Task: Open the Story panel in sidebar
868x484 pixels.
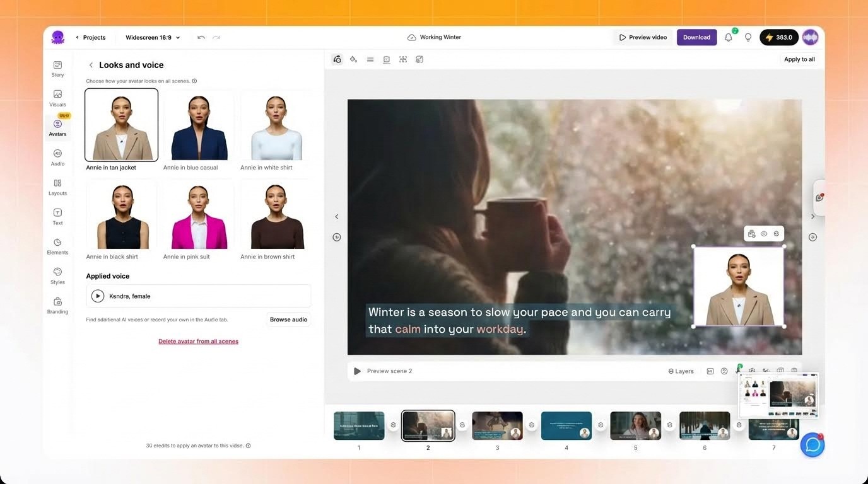Action: tap(57, 69)
